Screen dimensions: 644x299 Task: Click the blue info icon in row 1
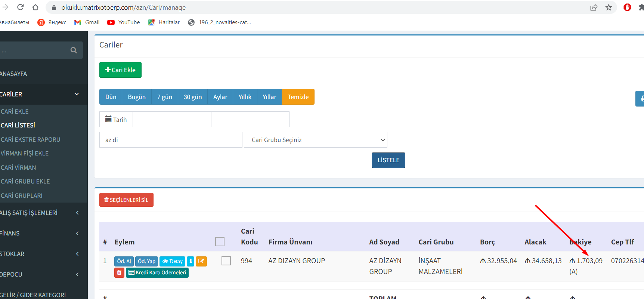tap(191, 261)
